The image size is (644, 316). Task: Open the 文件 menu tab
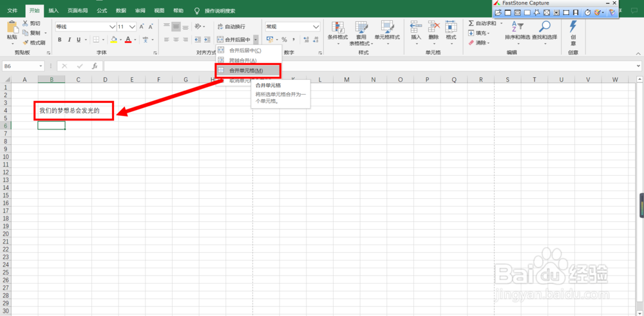[x=13, y=11]
